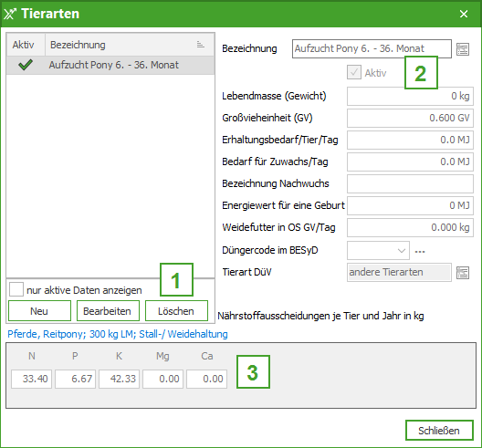
Task: Enable nur aktive Daten anzeigen checkbox
Action: pos(16,289)
